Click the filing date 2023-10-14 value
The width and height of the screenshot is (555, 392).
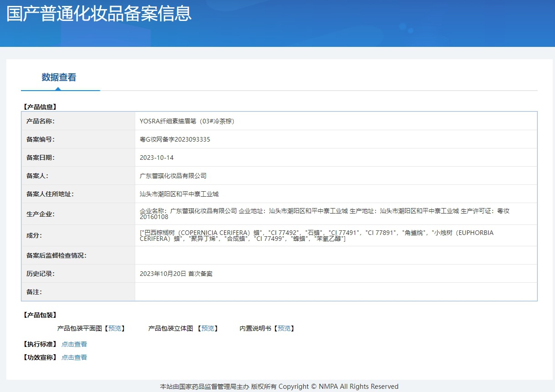pos(157,158)
